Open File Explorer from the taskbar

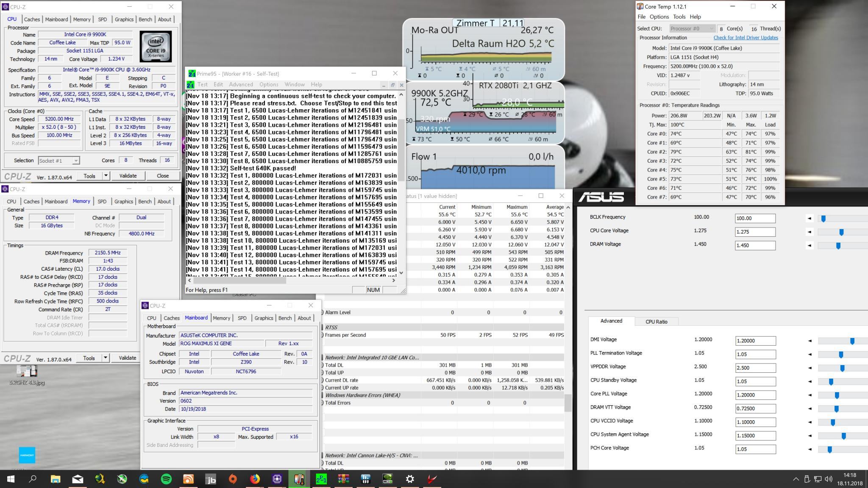click(56, 479)
